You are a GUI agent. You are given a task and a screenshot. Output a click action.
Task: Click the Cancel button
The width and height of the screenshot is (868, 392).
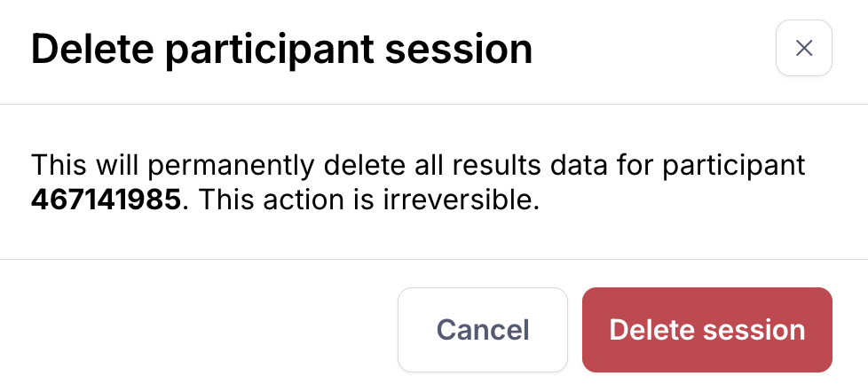483,330
